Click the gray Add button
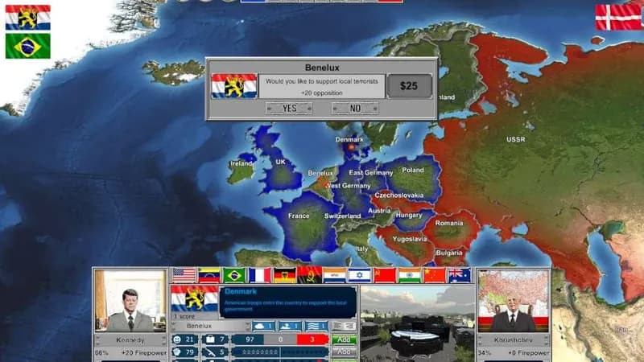 (344, 352)
